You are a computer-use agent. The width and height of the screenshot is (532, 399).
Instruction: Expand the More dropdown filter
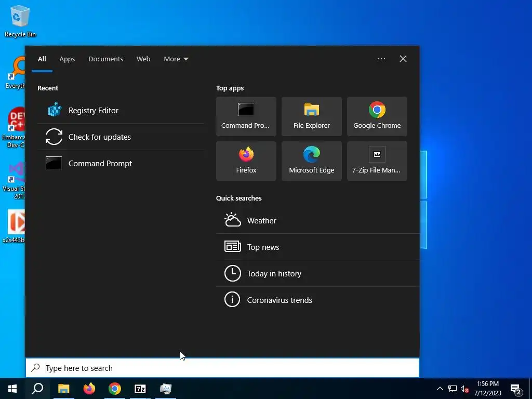tap(176, 59)
